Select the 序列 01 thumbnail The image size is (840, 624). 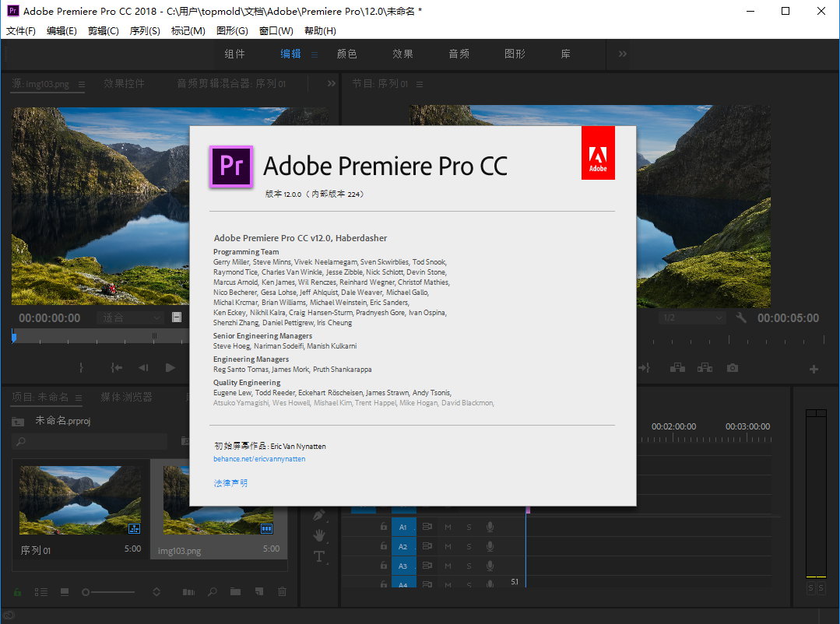click(x=80, y=500)
